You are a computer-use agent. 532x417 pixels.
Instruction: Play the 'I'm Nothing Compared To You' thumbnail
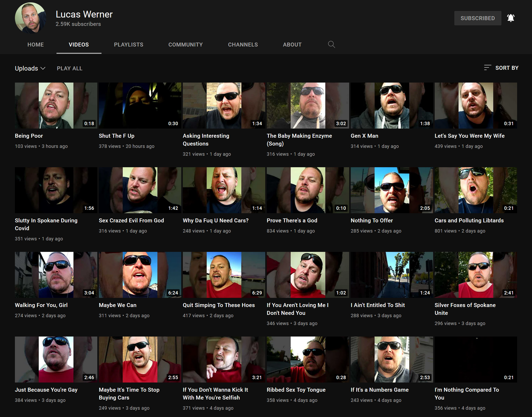tap(476, 360)
